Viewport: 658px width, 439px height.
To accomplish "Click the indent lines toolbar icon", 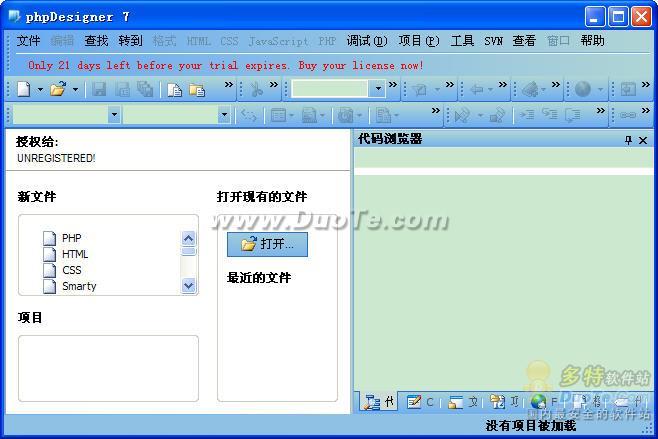I will [x=527, y=115].
